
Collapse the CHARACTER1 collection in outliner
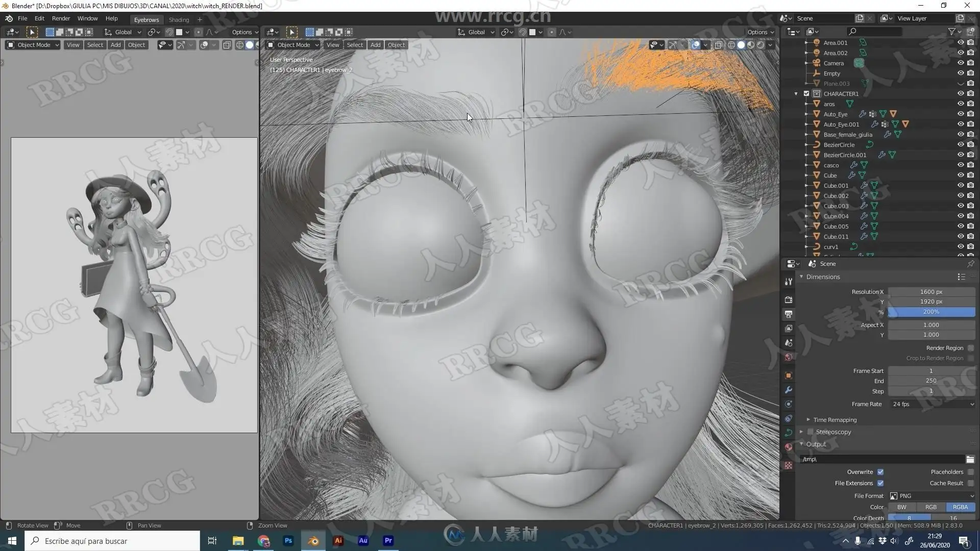796,94
